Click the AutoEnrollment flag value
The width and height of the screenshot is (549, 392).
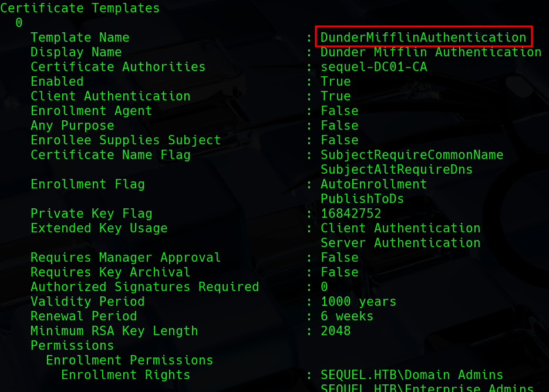(x=373, y=184)
